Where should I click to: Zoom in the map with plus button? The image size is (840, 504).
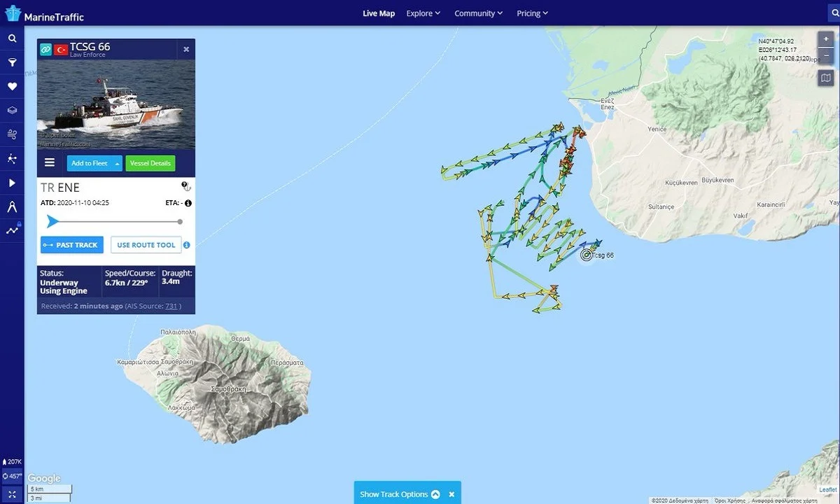click(x=826, y=39)
